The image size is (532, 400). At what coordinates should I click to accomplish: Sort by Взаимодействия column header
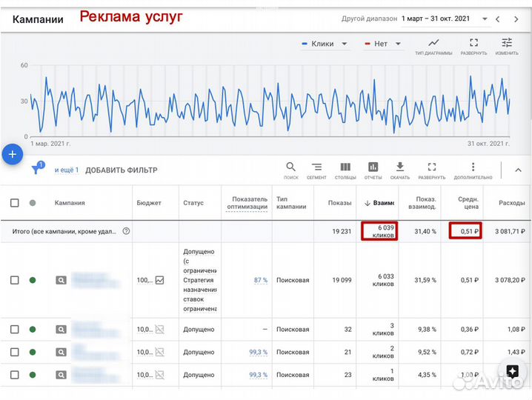(379, 203)
